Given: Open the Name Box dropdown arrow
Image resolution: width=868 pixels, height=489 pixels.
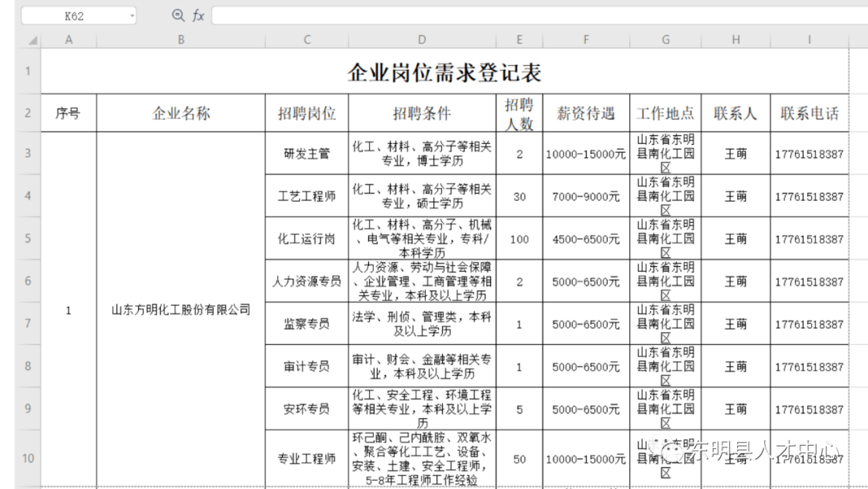Looking at the screenshot, I should tap(130, 15).
